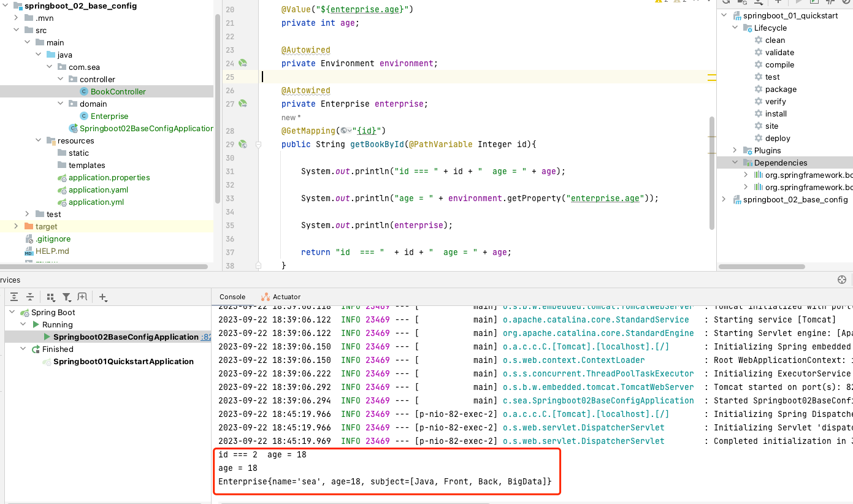Toggle code fold marker at getBookById method
Screen dimensions: 853x504
tap(258, 144)
